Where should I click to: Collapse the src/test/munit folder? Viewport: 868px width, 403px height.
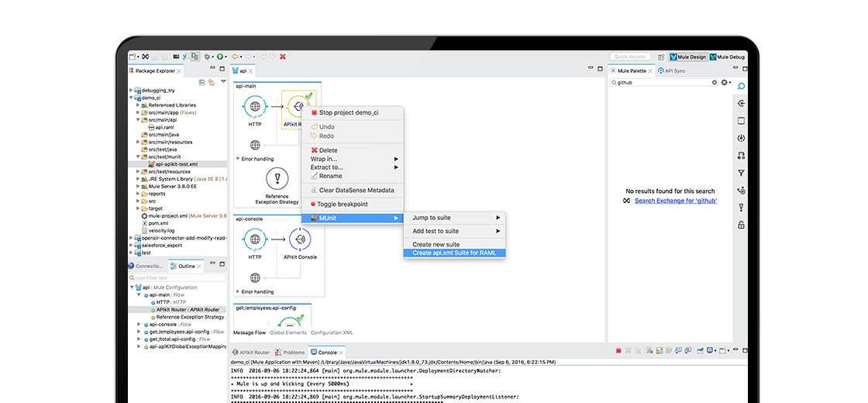(138, 157)
